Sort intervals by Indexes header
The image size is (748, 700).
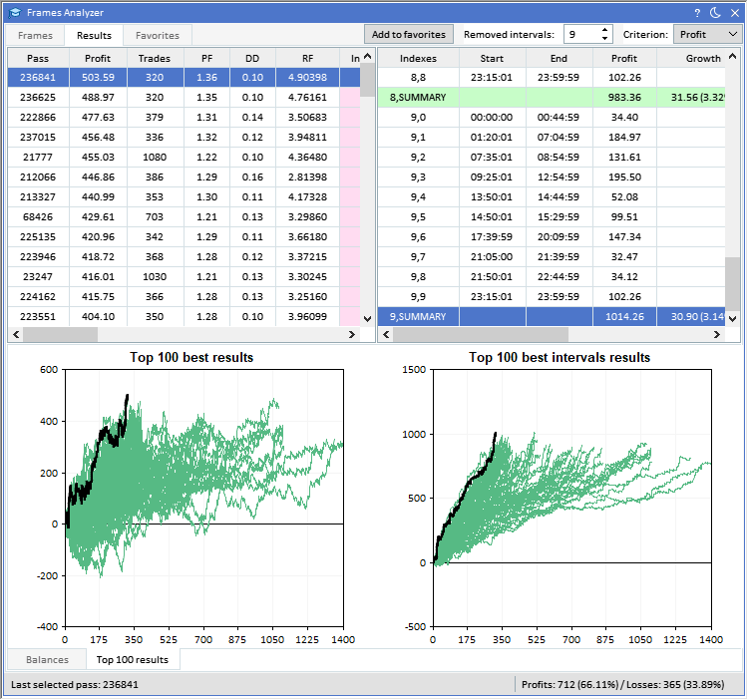pyautogui.click(x=418, y=58)
